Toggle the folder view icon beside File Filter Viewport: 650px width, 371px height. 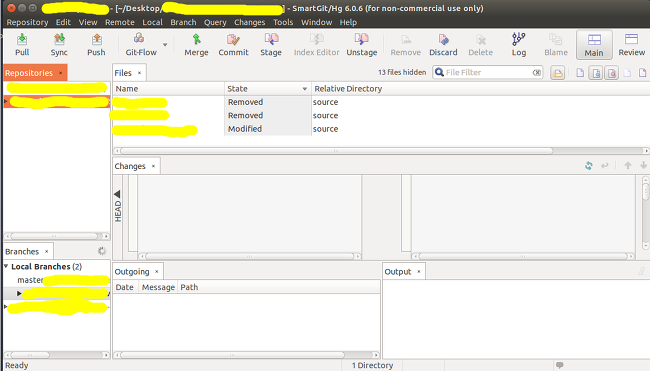pyautogui.click(x=558, y=73)
